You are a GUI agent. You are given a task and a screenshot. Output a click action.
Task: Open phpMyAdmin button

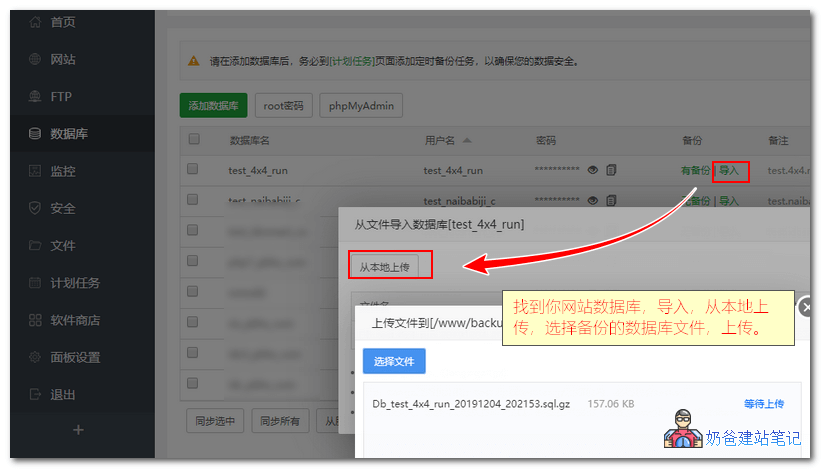361,105
